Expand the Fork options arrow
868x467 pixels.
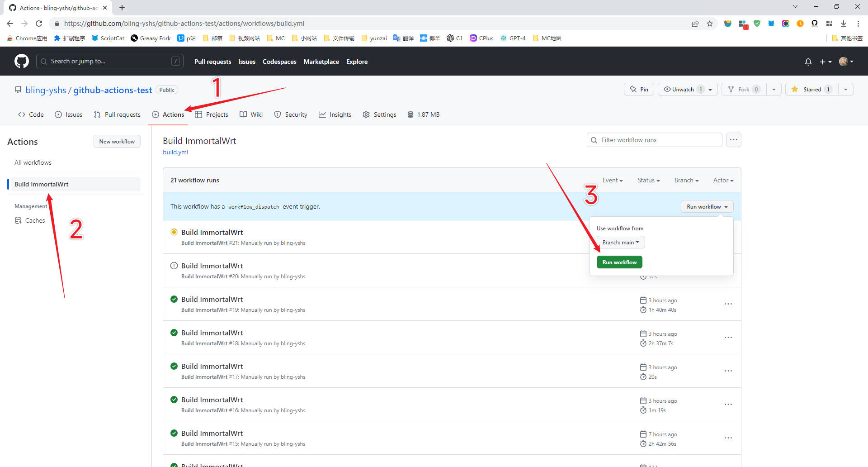pos(774,89)
